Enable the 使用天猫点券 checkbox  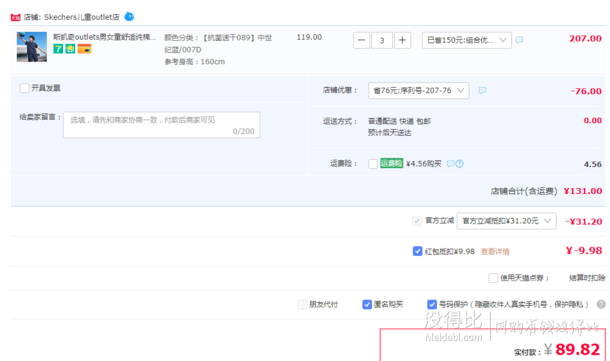click(493, 278)
